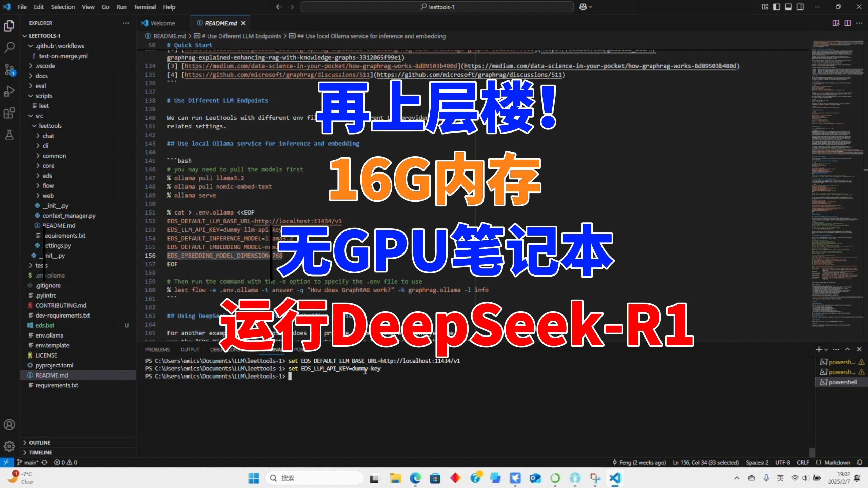Select the PROBLEMS panel tab

point(157,350)
